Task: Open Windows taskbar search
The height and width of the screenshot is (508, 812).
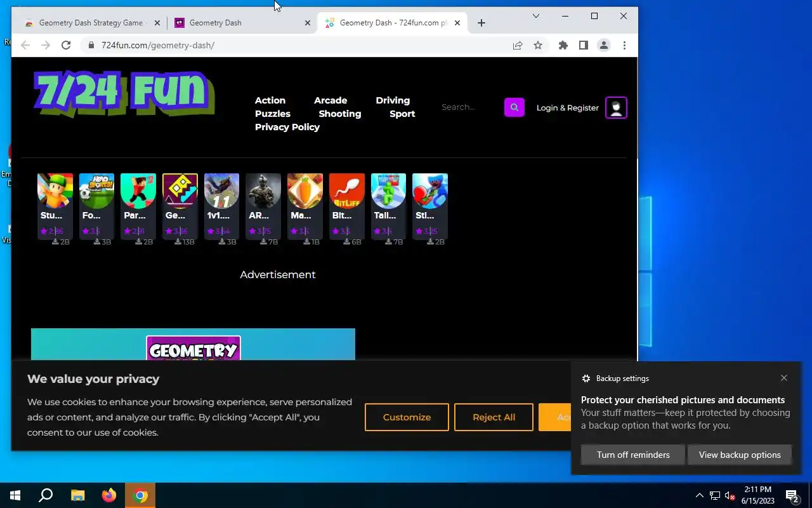Action: coord(46,495)
